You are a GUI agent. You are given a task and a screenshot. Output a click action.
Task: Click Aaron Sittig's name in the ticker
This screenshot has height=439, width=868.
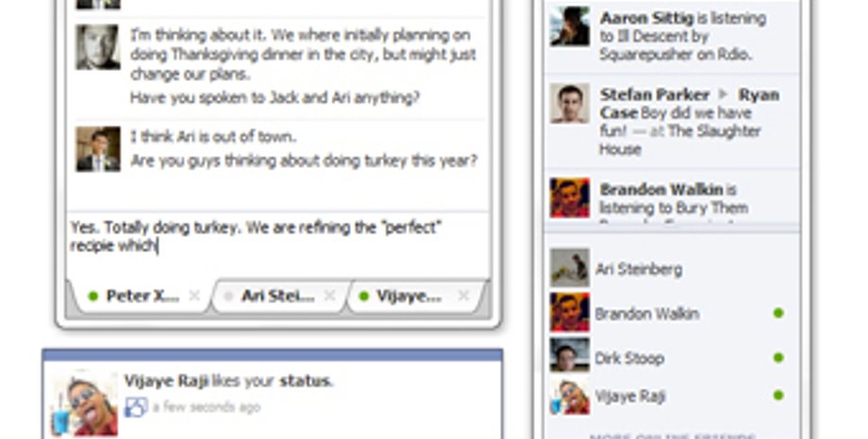point(646,18)
